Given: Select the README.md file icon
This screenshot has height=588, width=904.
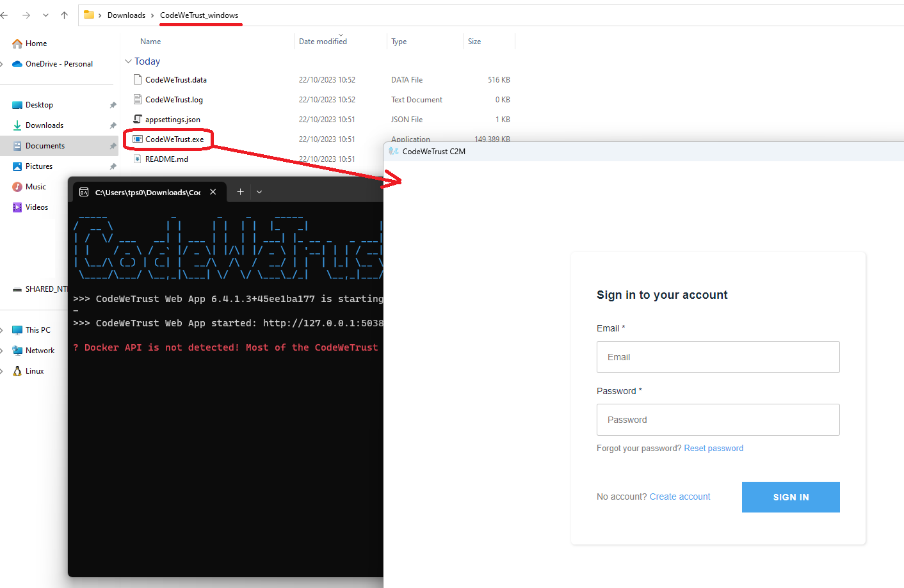Looking at the screenshot, I should (137, 159).
